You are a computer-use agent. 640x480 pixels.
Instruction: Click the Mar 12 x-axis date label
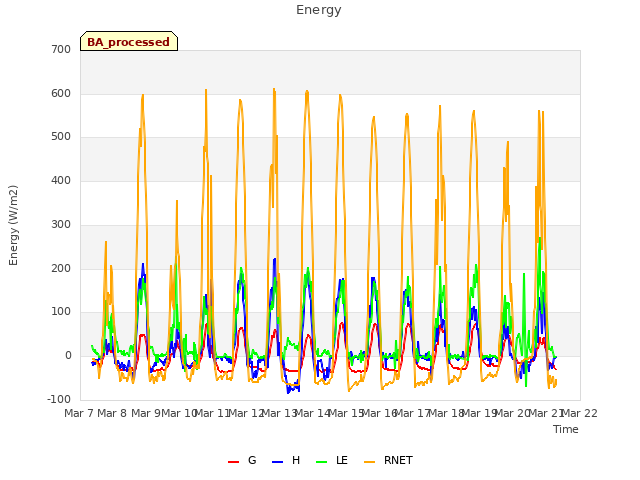(246, 413)
